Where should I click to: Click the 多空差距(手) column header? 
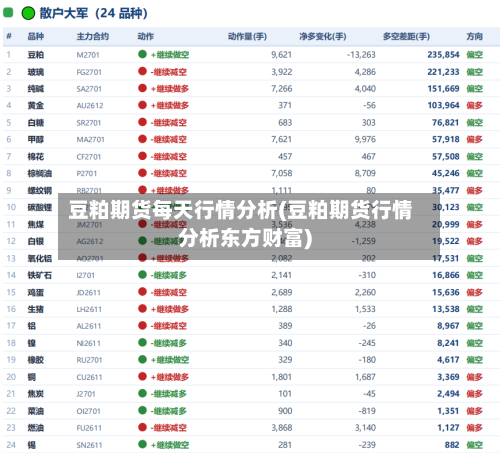coord(406,36)
